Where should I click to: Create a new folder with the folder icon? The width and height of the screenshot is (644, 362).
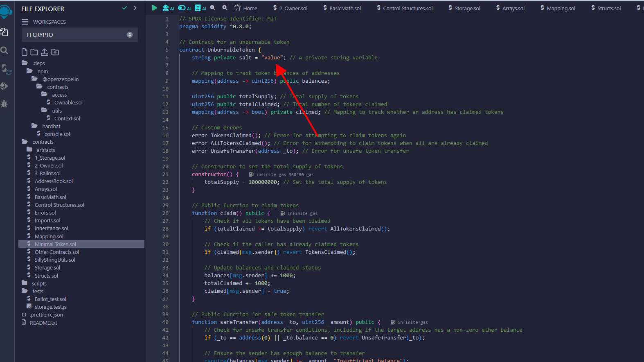(x=34, y=52)
